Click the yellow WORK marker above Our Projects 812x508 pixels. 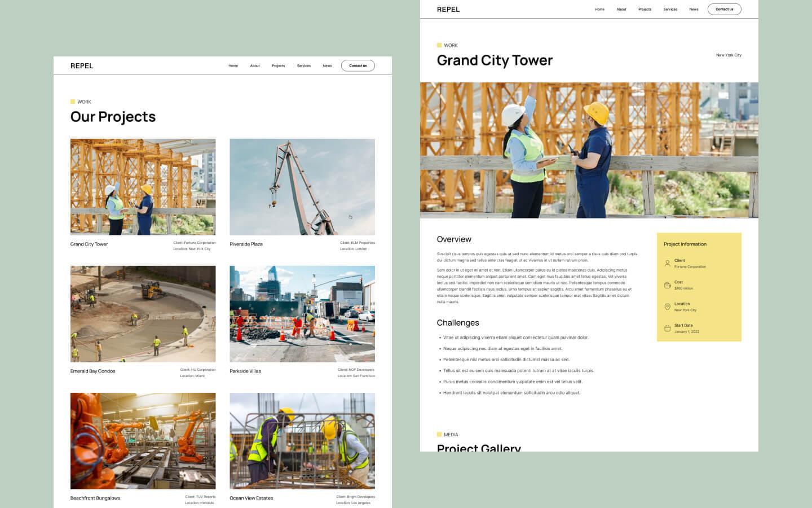click(73, 102)
